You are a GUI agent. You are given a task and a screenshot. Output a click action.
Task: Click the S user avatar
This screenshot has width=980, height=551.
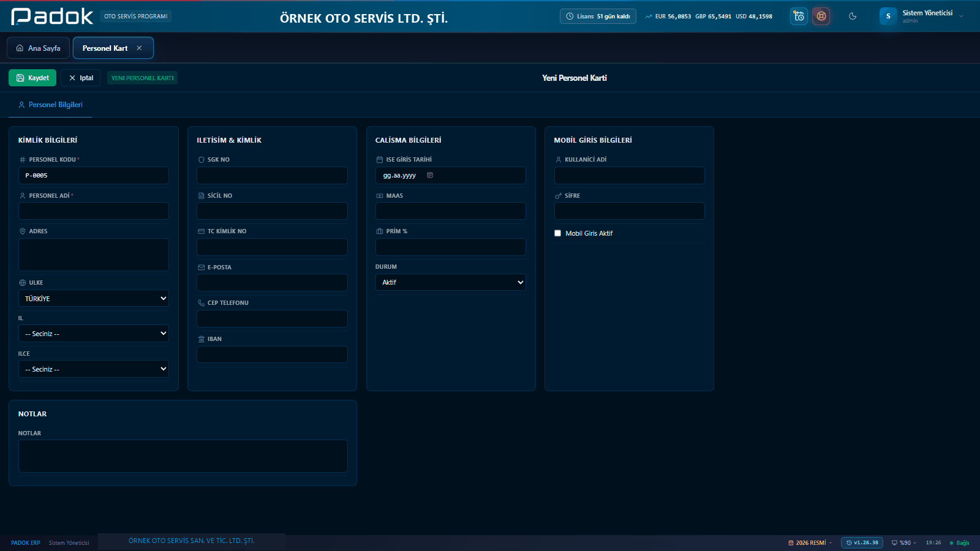pyautogui.click(x=888, y=17)
